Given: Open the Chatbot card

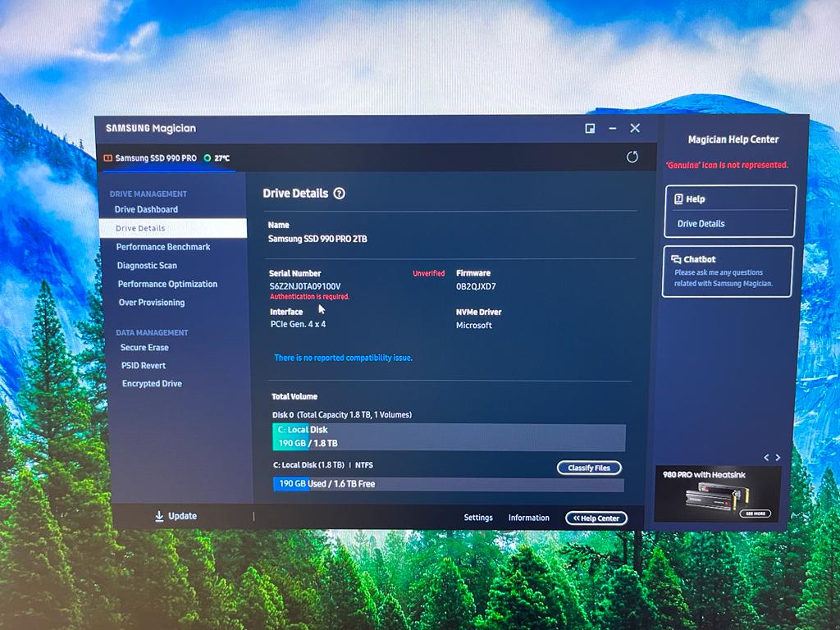Looking at the screenshot, I should pyautogui.click(x=728, y=271).
